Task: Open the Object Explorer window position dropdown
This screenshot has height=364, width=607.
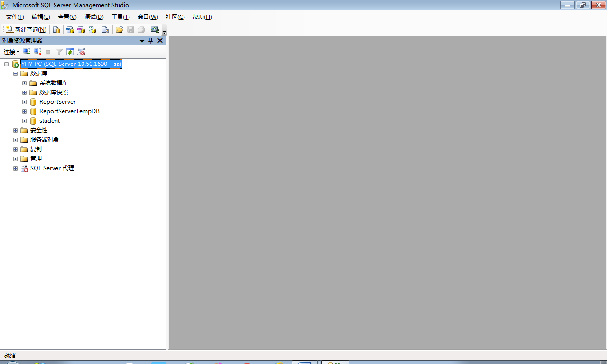Action: pyautogui.click(x=142, y=41)
